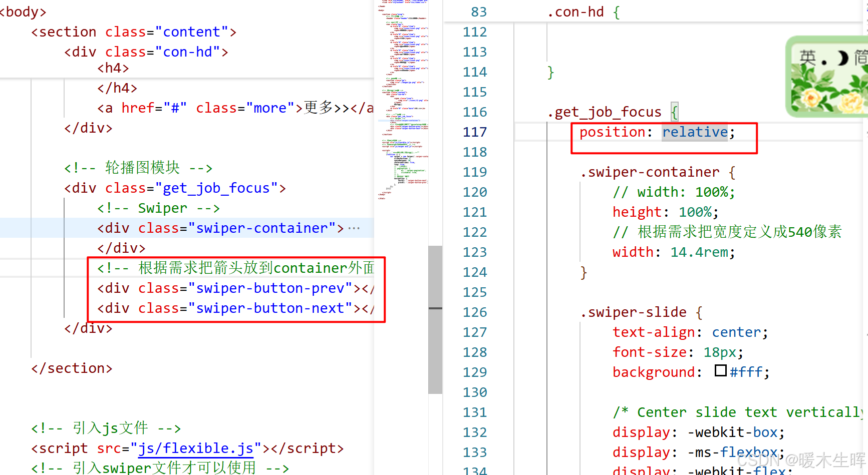Click the closing </section> tag

[72, 368]
